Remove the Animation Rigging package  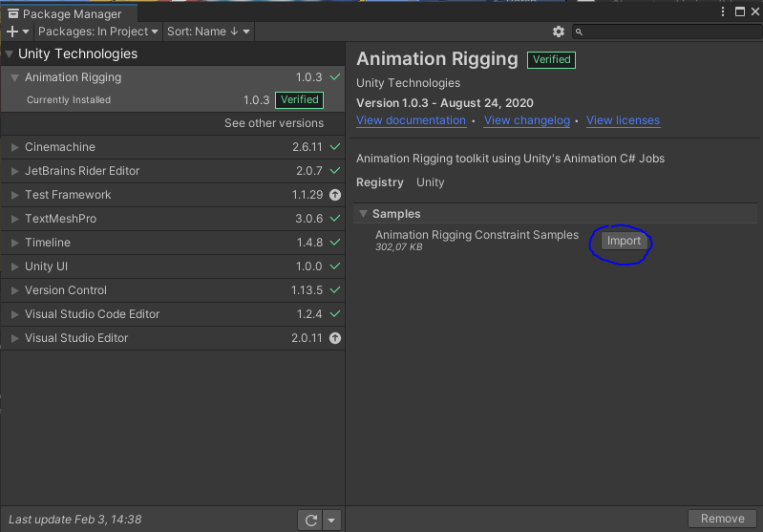coord(722,519)
